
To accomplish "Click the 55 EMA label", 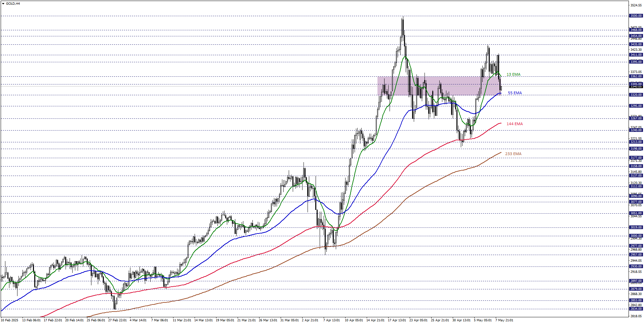I will tap(515, 93).
